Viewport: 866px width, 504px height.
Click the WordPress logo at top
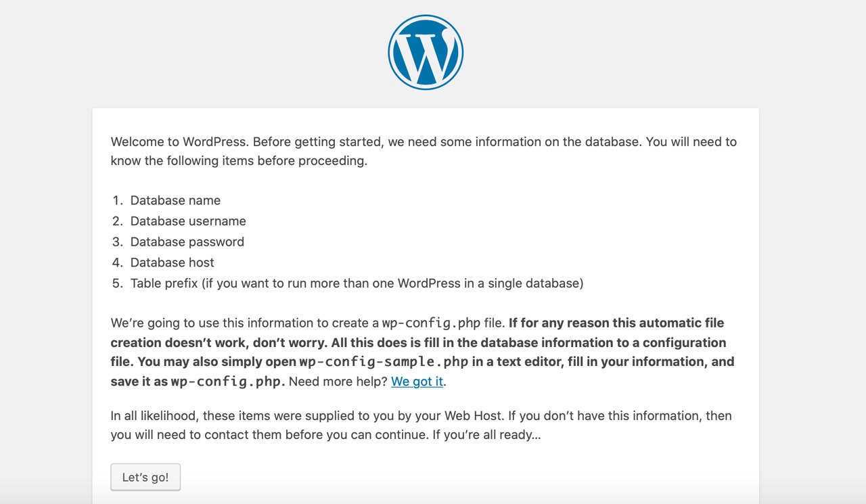[x=426, y=53]
